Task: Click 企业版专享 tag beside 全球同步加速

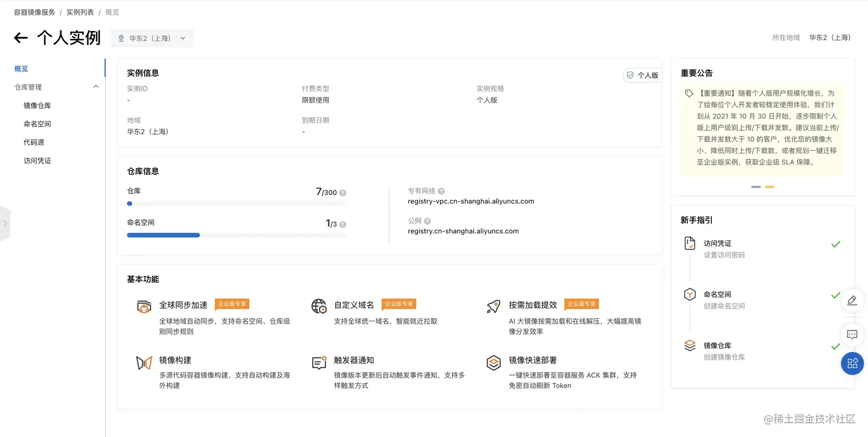Action: (232, 304)
